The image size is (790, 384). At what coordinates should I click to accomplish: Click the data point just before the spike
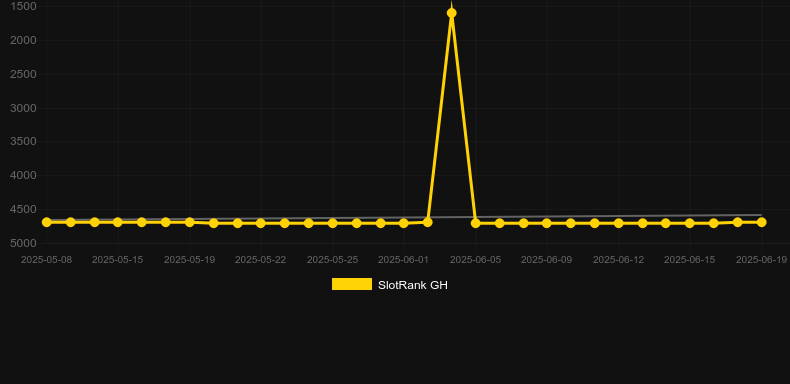pos(428,222)
